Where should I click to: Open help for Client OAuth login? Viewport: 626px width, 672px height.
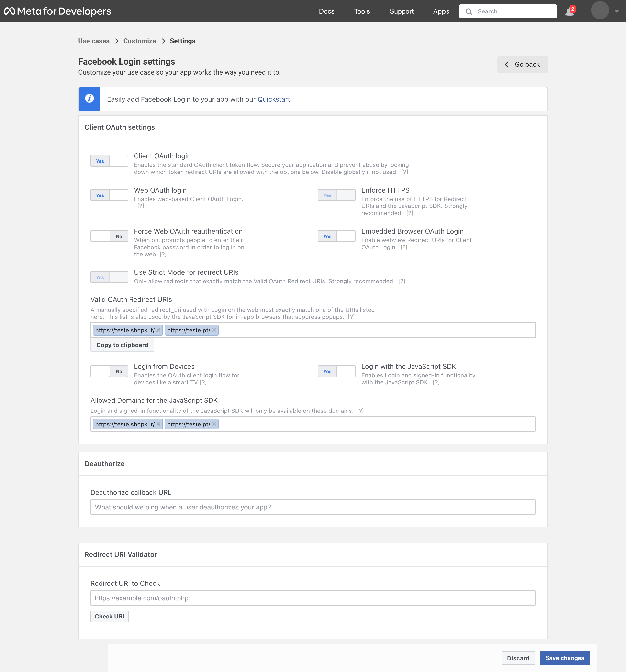[x=405, y=172]
